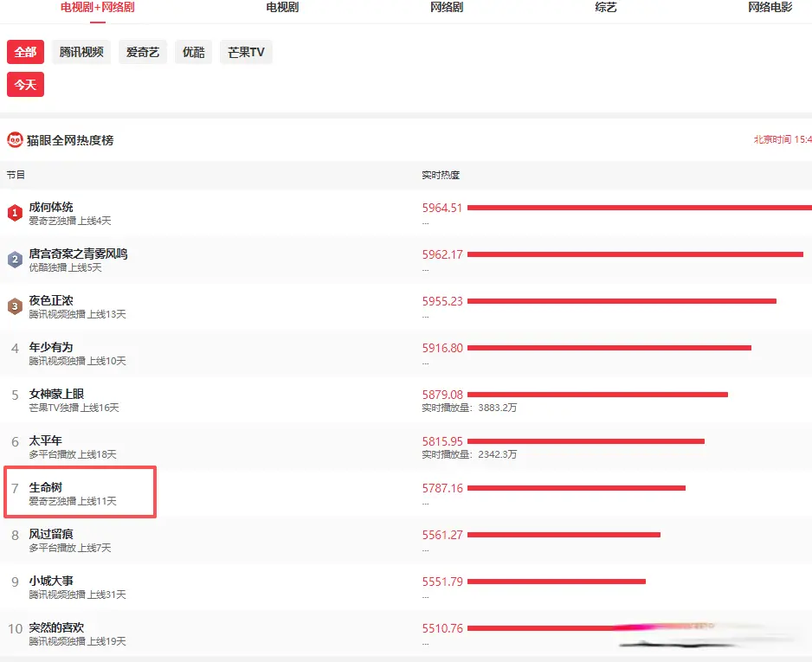
Task: Click the Maoyan cat logo icon
Action: (x=15, y=140)
